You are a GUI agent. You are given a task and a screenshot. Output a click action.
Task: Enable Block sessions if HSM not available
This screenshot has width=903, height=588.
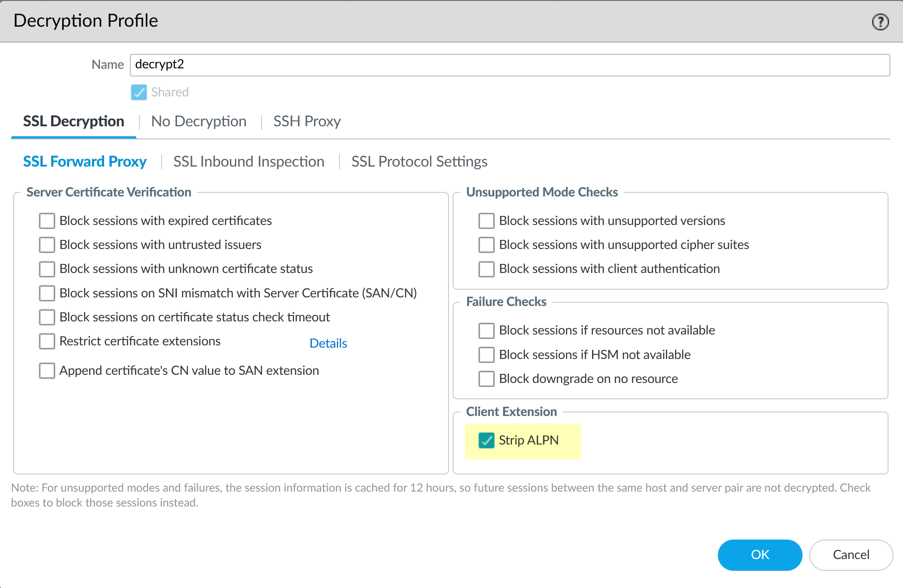[x=487, y=355]
